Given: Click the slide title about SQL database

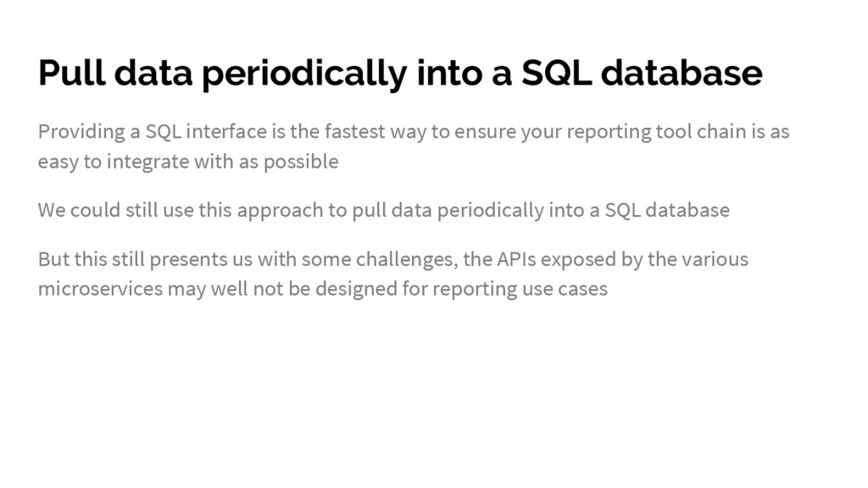Looking at the screenshot, I should point(400,73).
